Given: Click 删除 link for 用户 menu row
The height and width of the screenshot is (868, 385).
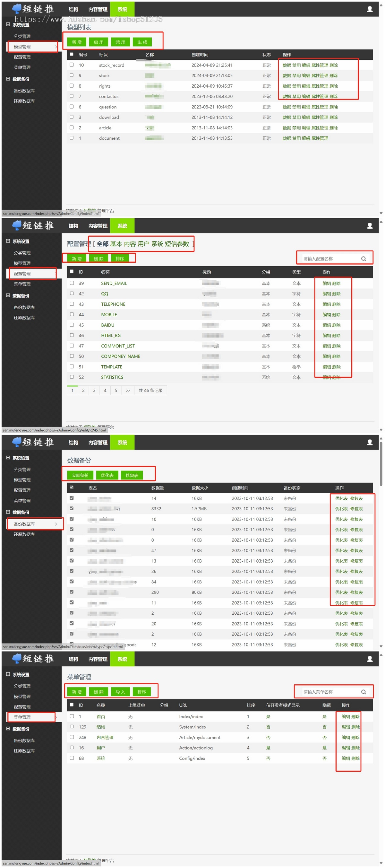Looking at the screenshot, I should 355,748.
